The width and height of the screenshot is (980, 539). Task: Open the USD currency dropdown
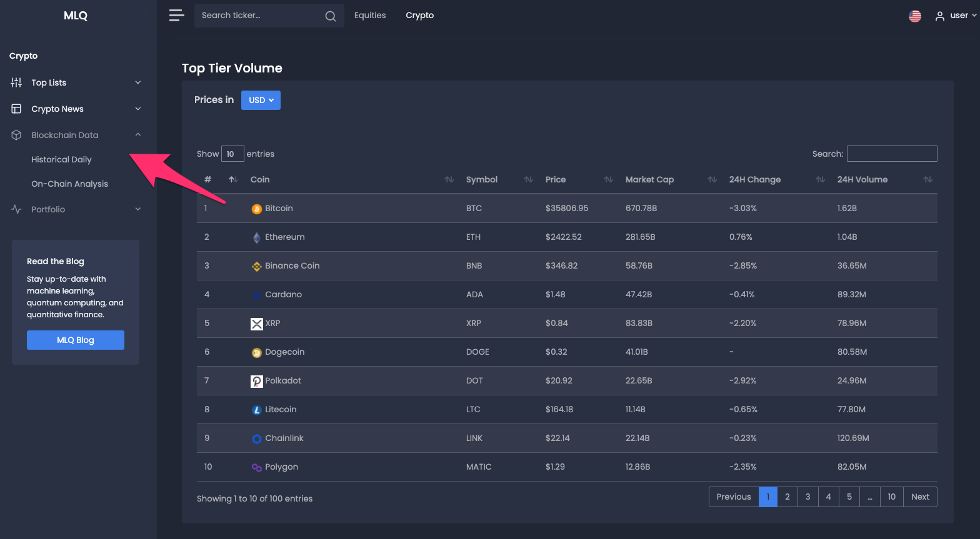click(261, 100)
